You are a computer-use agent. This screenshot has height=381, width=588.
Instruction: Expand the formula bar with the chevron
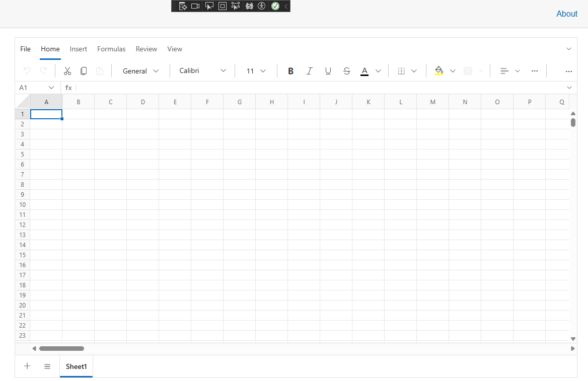pyautogui.click(x=569, y=88)
